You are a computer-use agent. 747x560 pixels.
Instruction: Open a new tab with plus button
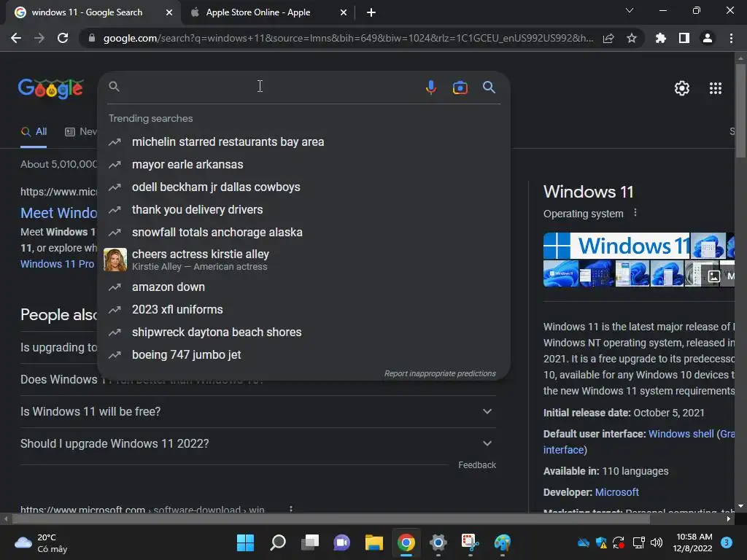click(371, 13)
